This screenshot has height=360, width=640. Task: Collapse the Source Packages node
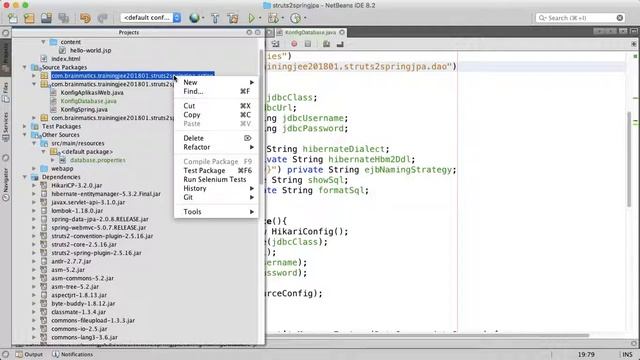[25, 67]
